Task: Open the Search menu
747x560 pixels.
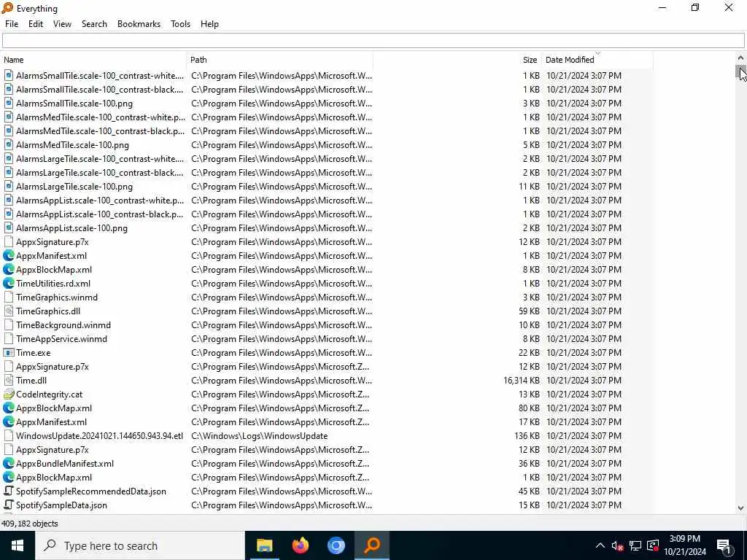Action: point(94,24)
